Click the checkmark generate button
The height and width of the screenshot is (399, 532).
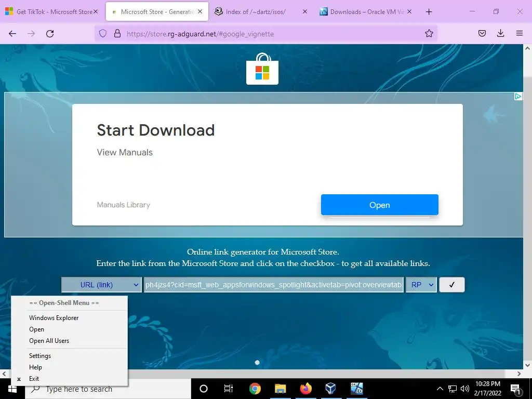click(452, 285)
